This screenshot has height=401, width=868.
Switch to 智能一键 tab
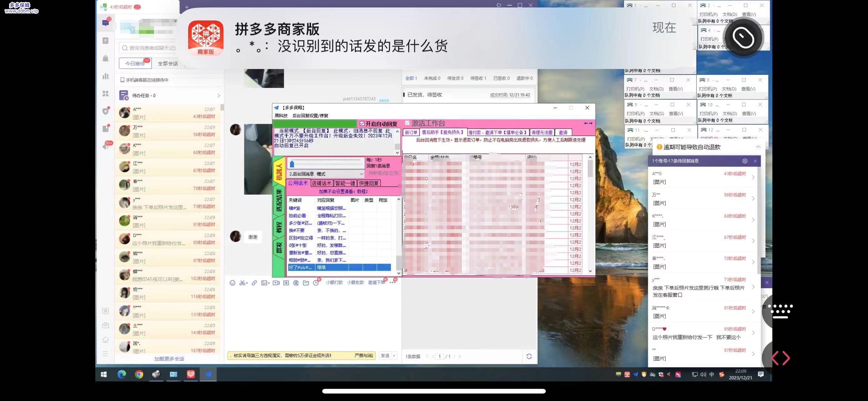pyautogui.click(x=345, y=183)
